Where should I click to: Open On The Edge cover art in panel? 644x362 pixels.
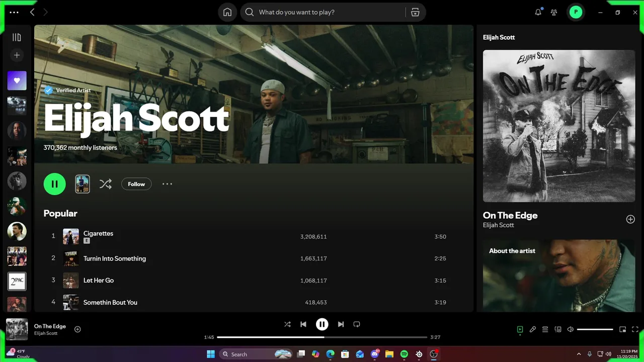click(x=559, y=126)
